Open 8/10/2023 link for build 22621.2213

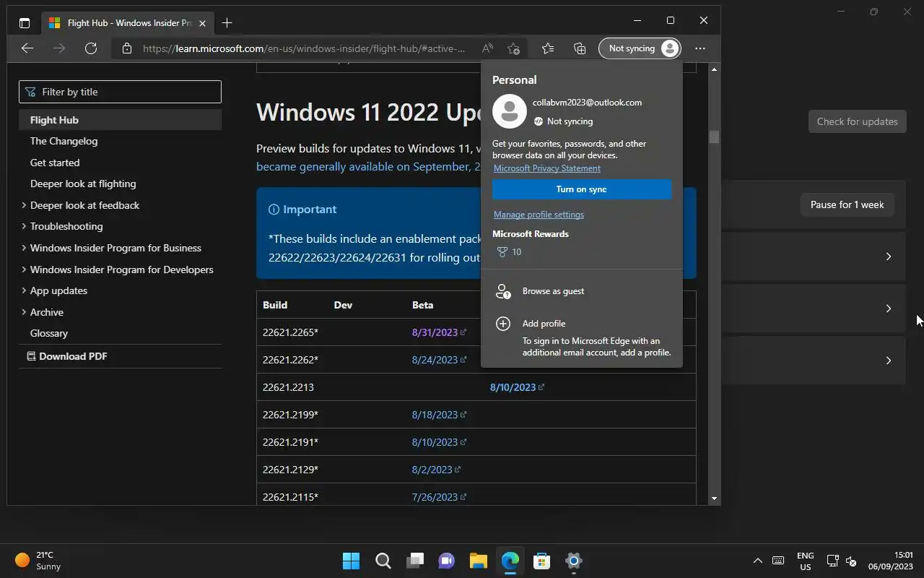pos(517,387)
